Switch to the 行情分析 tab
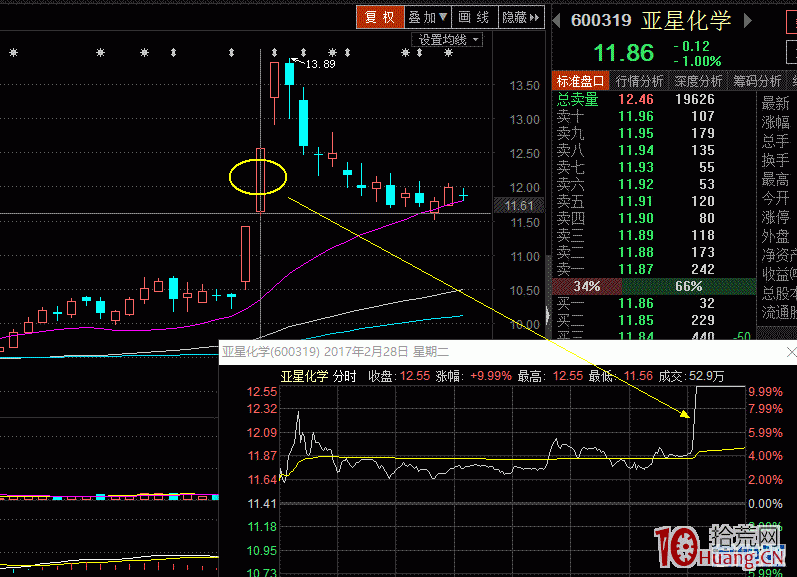 639,81
